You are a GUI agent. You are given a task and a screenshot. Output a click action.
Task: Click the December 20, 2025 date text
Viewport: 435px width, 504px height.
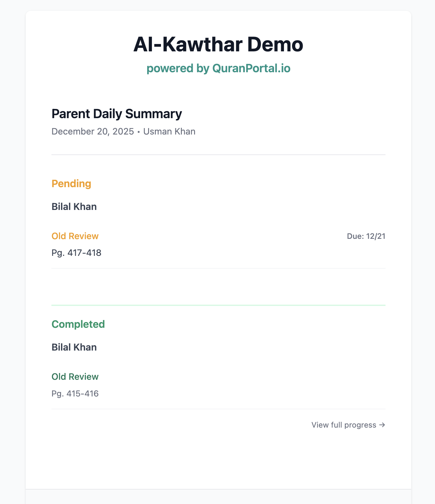(93, 132)
